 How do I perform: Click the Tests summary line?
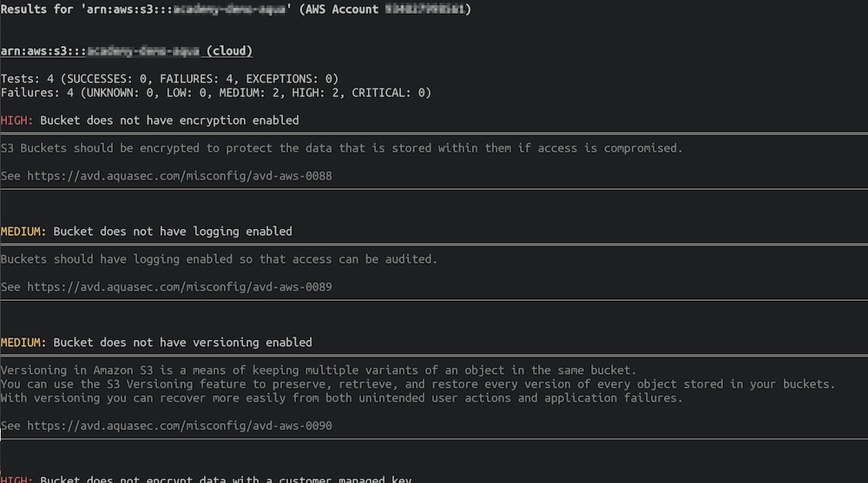tap(169, 79)
